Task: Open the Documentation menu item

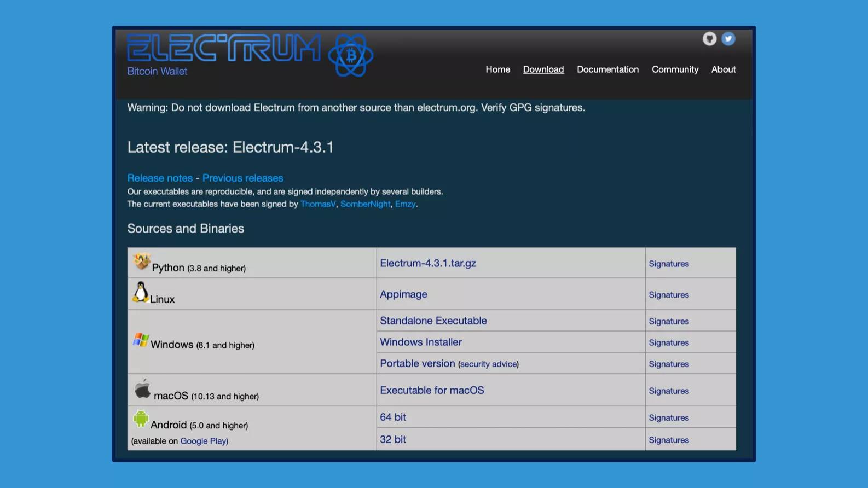Action: [607, 69]
